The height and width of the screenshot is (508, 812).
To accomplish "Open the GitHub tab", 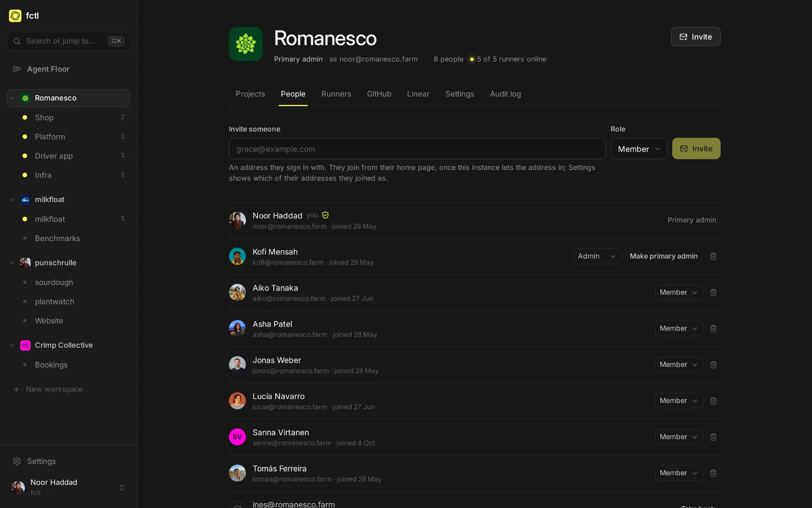I will pos(379,94).
